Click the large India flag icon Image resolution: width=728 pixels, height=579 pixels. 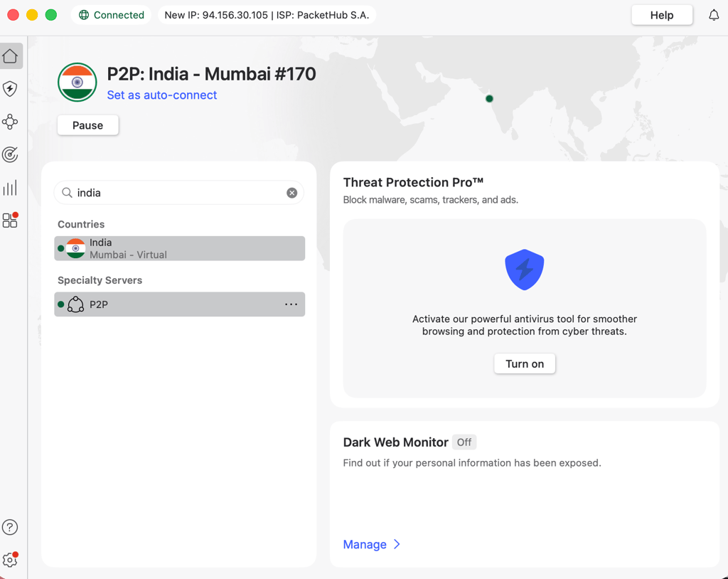click(77, 83)
